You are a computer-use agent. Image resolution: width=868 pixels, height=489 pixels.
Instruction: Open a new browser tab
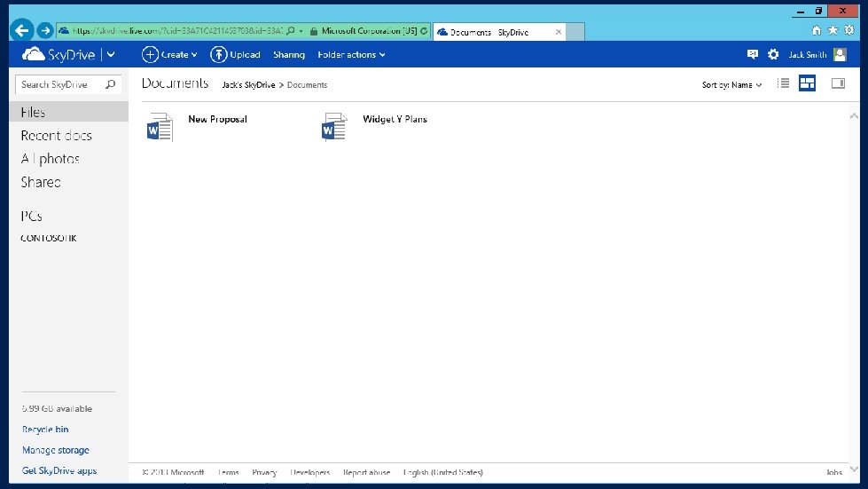pos(575,32)
